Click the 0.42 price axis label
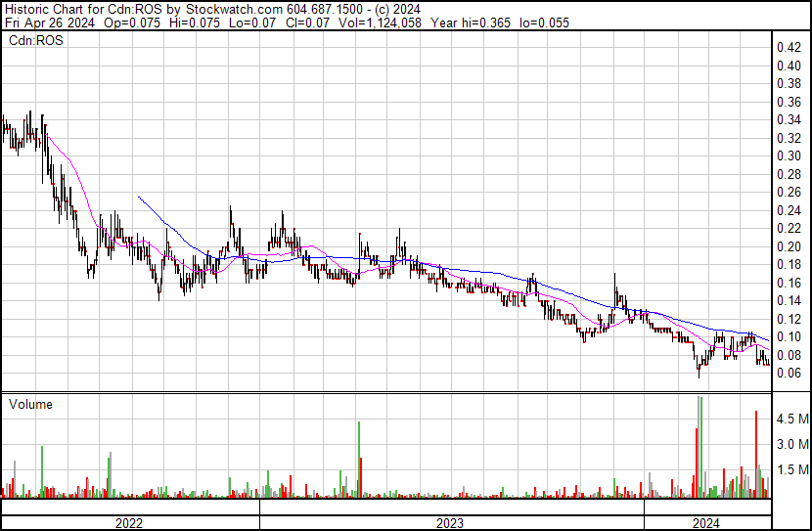Image resolution: width=812 pixels, height=531 pixels. coord(789,48)
